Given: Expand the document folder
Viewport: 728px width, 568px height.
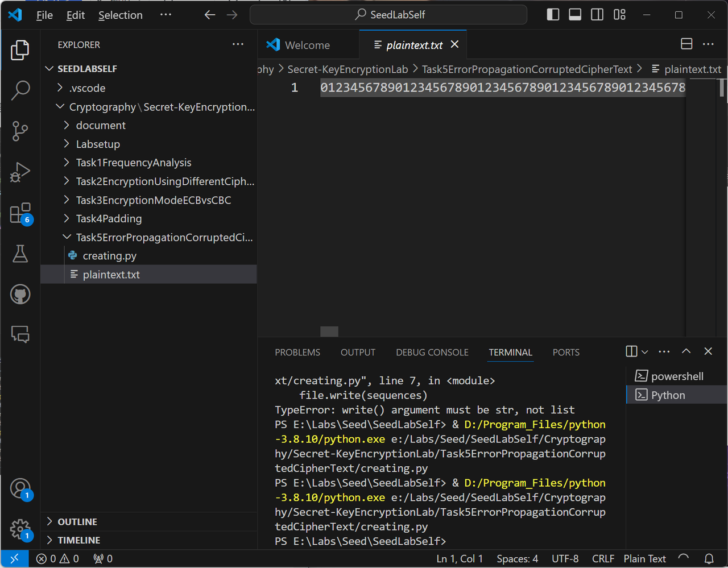Looking at the screenshot, I should [x=67, y=125].
